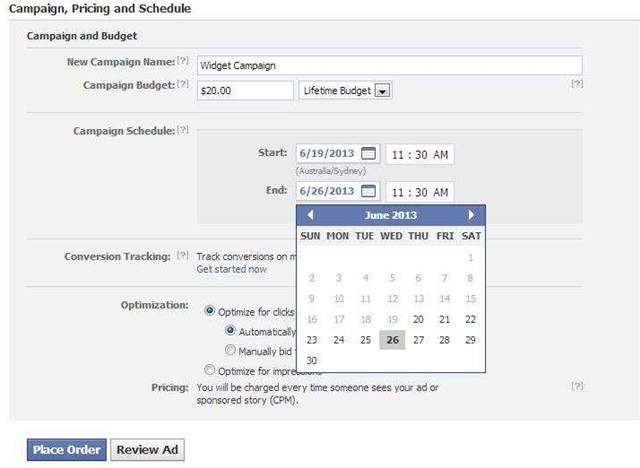
Task: Select Optimize for clicks radio button
Action: click(x=209, y=311)
